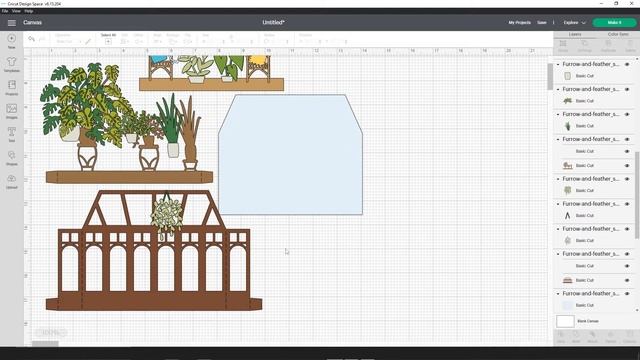The height and width of the screenshot is (360, 640).
Task: Open the Arrange dropdown in toolbar
Action: pos(173,39)
